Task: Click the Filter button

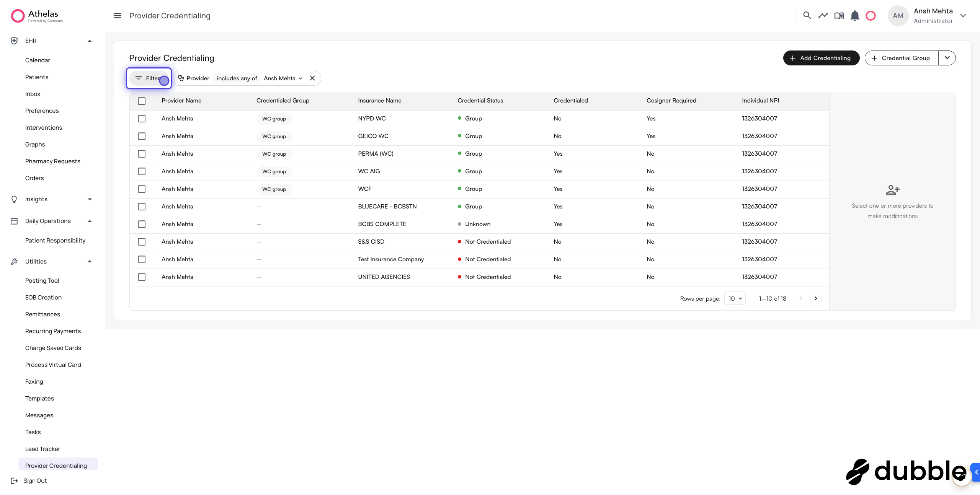Action: click(149, 78)
